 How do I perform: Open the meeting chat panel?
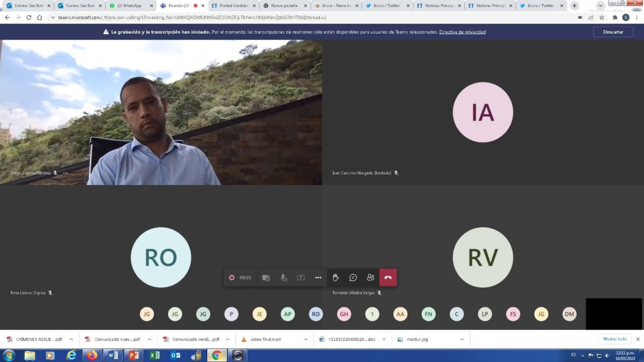pyautogui.click(x=353, y=278)
